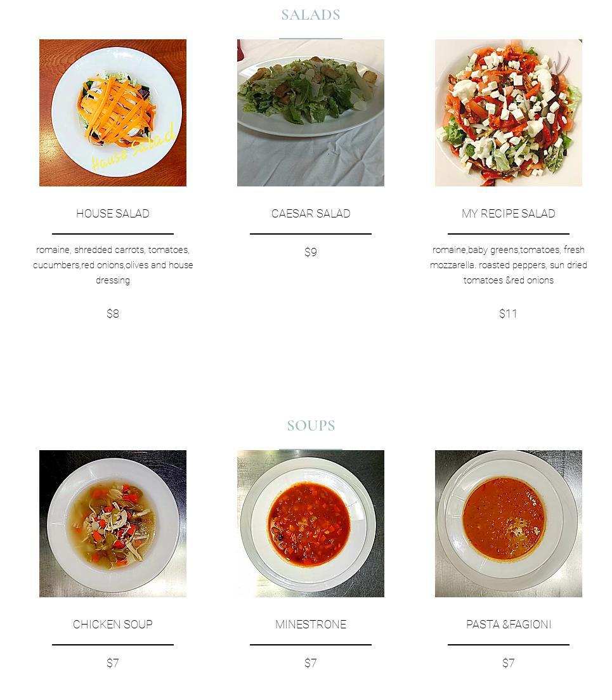612x700 pixels.
Task: Click the My Recipe Salad $11 price
Action: [508, 314]
